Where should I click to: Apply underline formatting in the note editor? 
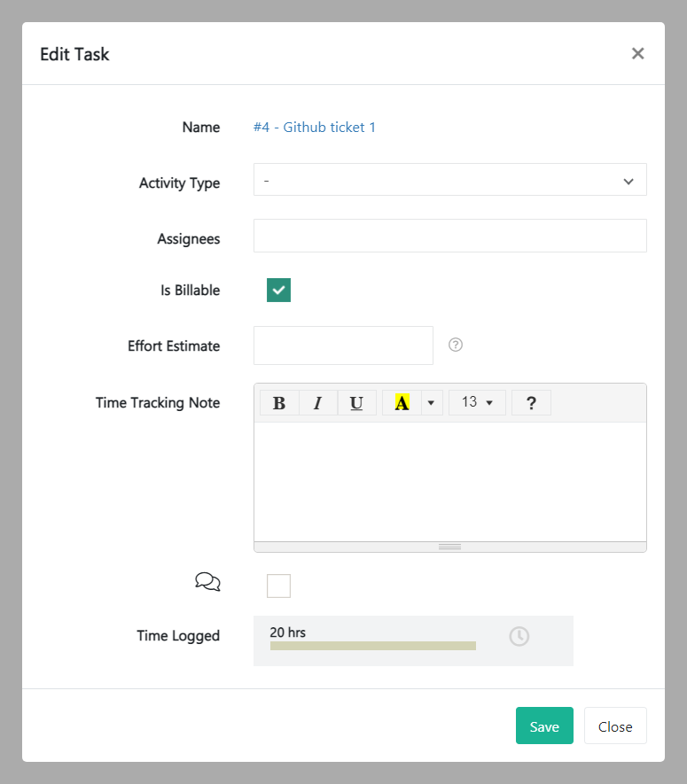356,402
